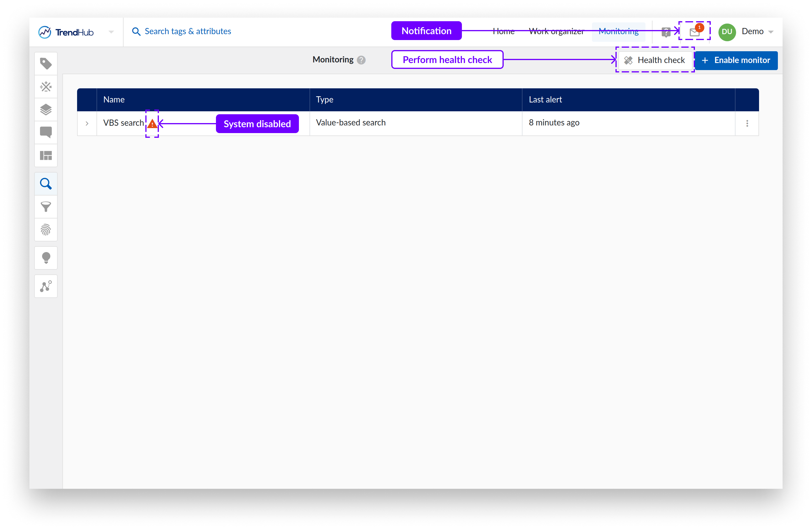Image resolution: width=812 pixels, height=530 pixels.
Task: Go to the Home menu item
Action: [x=503, y=32]
